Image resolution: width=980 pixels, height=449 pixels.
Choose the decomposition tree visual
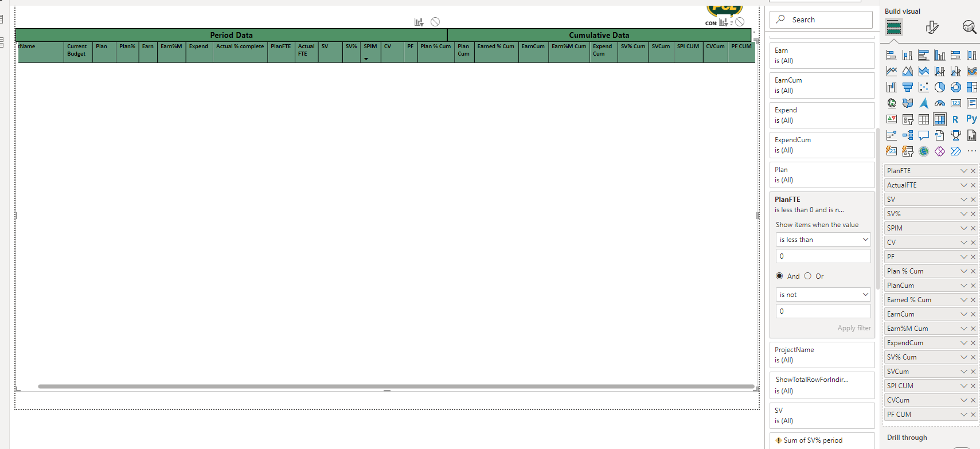[907, 136]
